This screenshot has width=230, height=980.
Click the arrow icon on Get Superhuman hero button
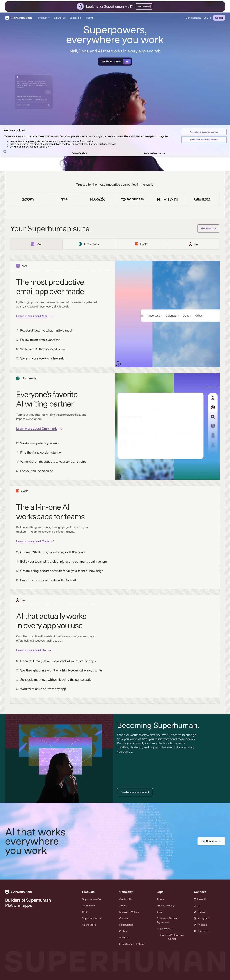127,62
